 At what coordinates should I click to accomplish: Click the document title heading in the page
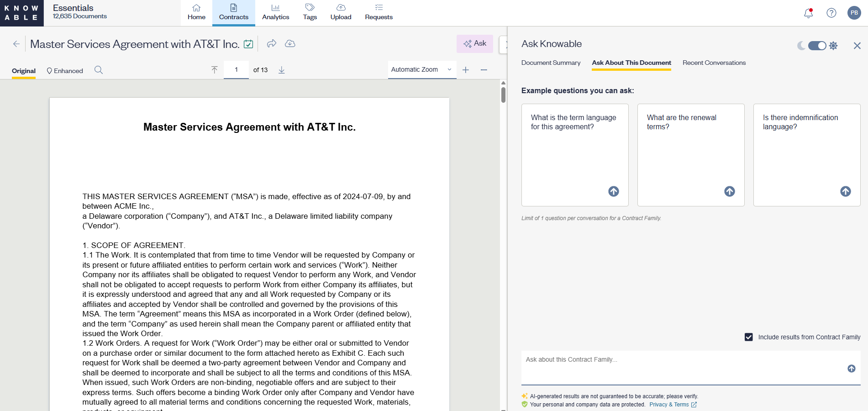point(249,127)
